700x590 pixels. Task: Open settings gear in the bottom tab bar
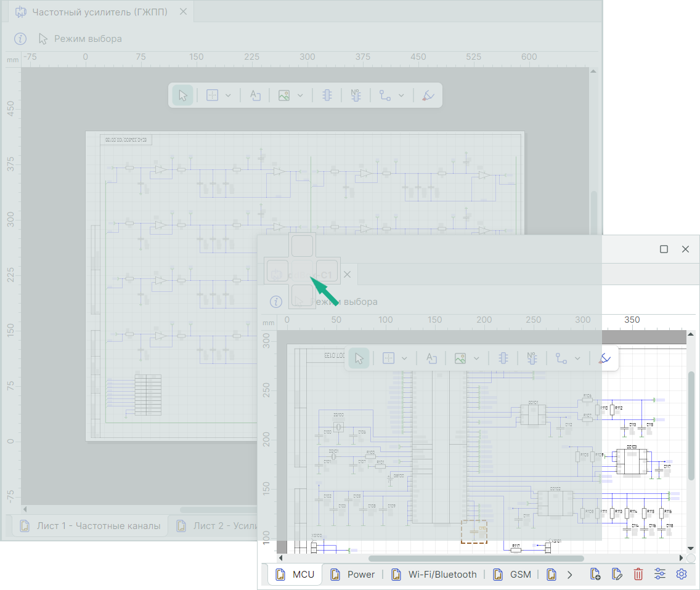tap(682, 575)
